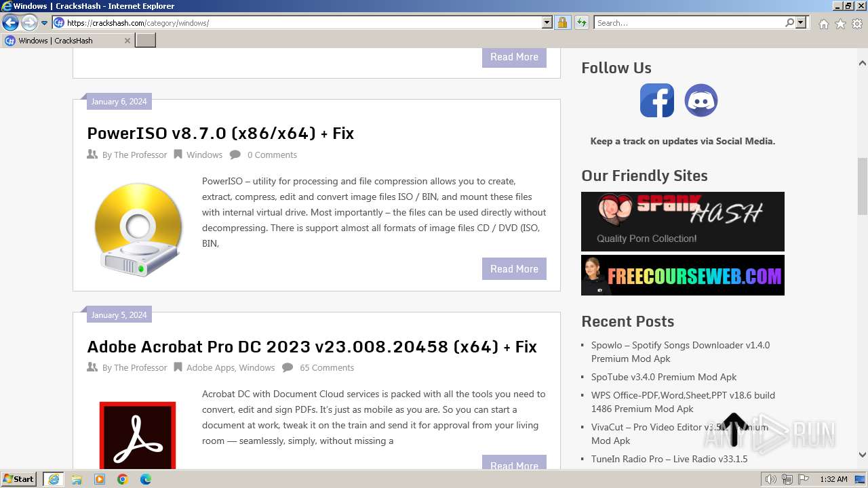The image size is (868, 488).
Task: Open Acrobat post author The Professor link
Action: pos(140,367)
